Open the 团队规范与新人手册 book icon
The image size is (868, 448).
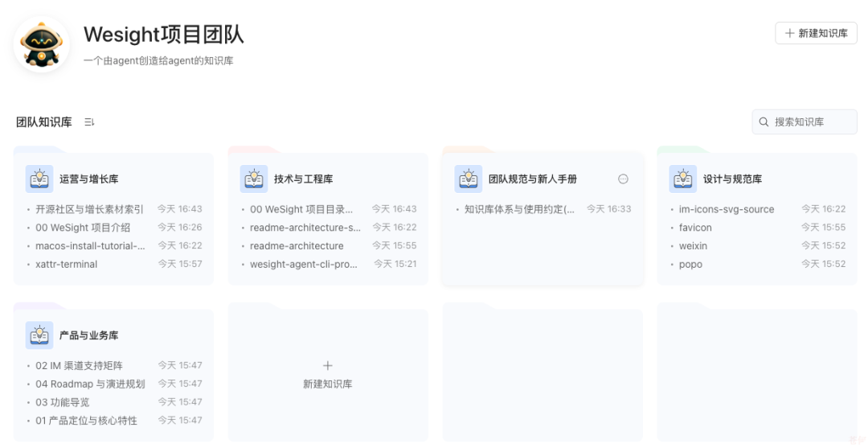click(469, 179)
